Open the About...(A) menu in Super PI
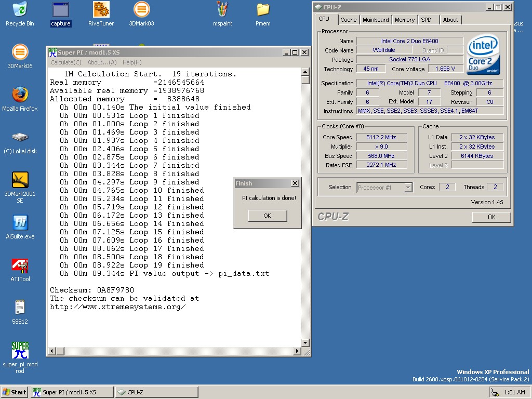The width and height of the screenshot is (532, 399). (x=102, y=62)
